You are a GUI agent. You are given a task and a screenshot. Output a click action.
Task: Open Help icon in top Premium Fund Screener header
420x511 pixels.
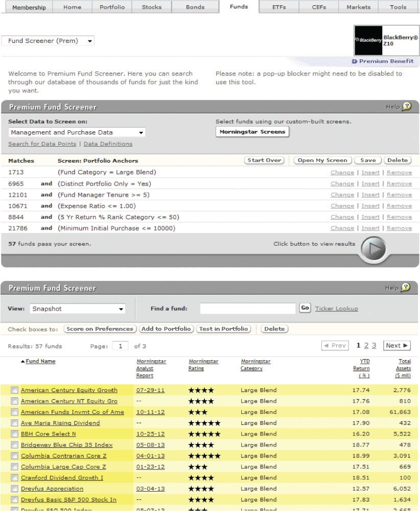(407, 106)
